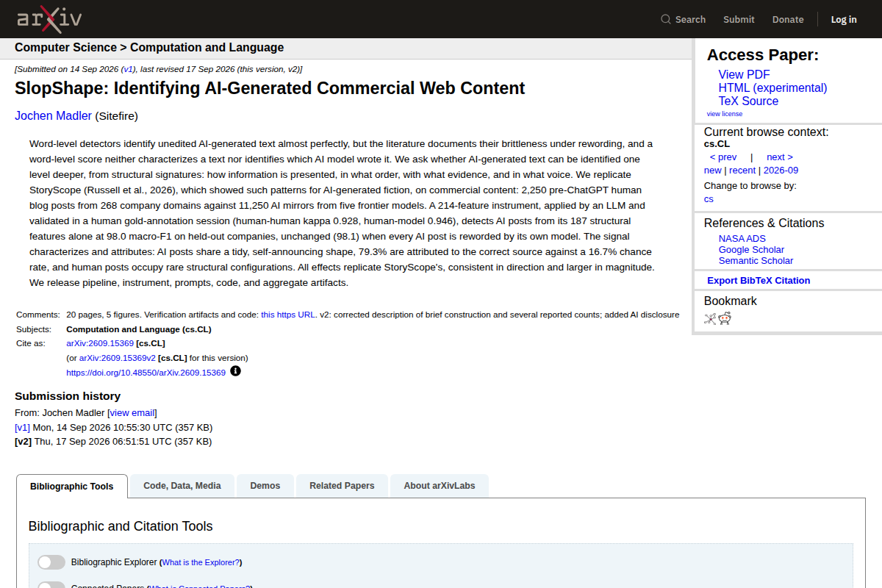Open NASA ADS citations link
This screenshot has height=588, width=882.
(742, 238)
